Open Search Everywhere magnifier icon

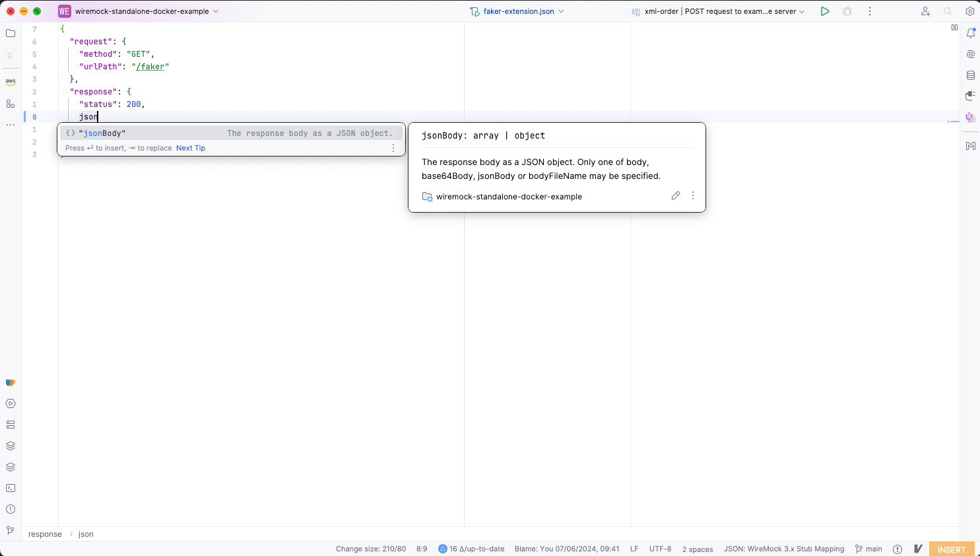[948, 11]
